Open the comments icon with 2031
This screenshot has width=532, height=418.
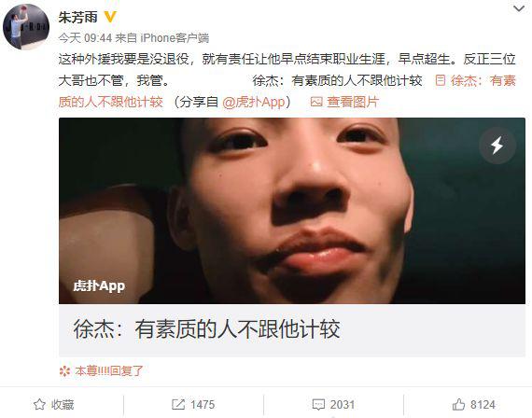coord(333,404)
